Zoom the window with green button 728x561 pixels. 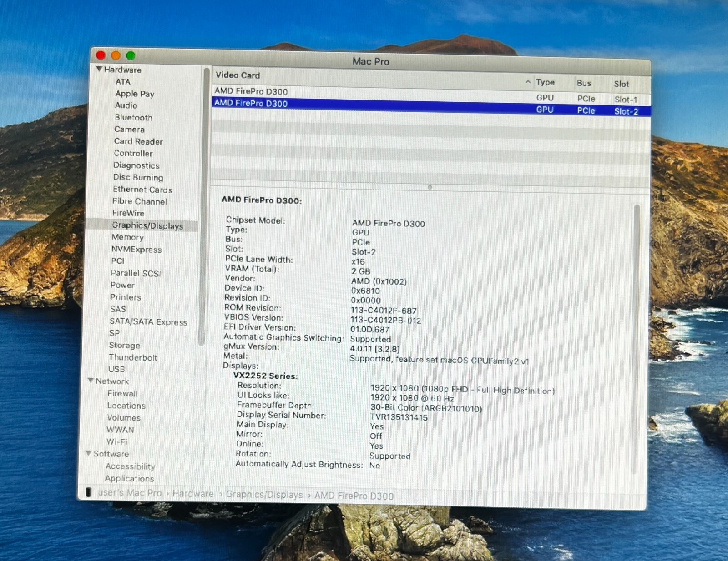[131, 55]
